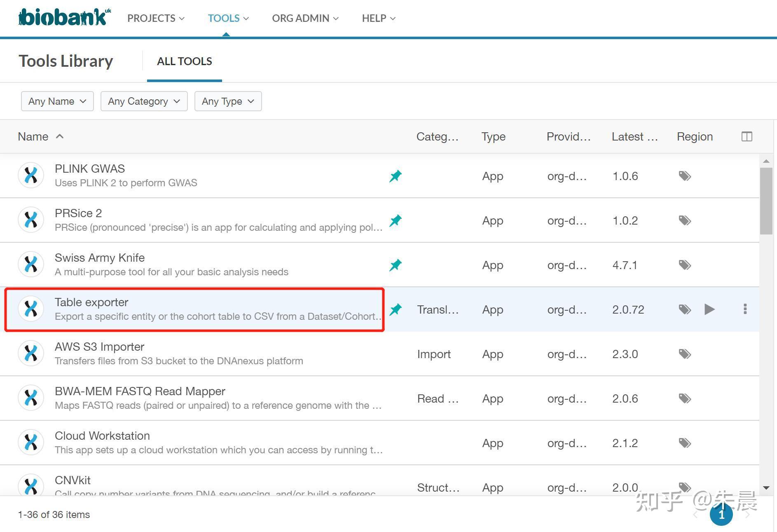Open the Any Type filter dropdown
The width and height of the screenshot is (777, 532).
[x=228, y=101]
